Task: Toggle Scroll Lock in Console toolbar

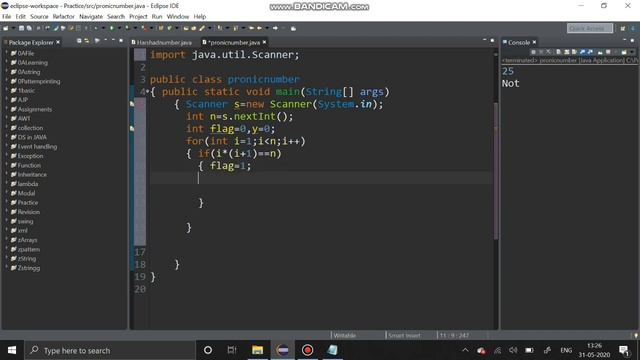Action: pos(566,52)
